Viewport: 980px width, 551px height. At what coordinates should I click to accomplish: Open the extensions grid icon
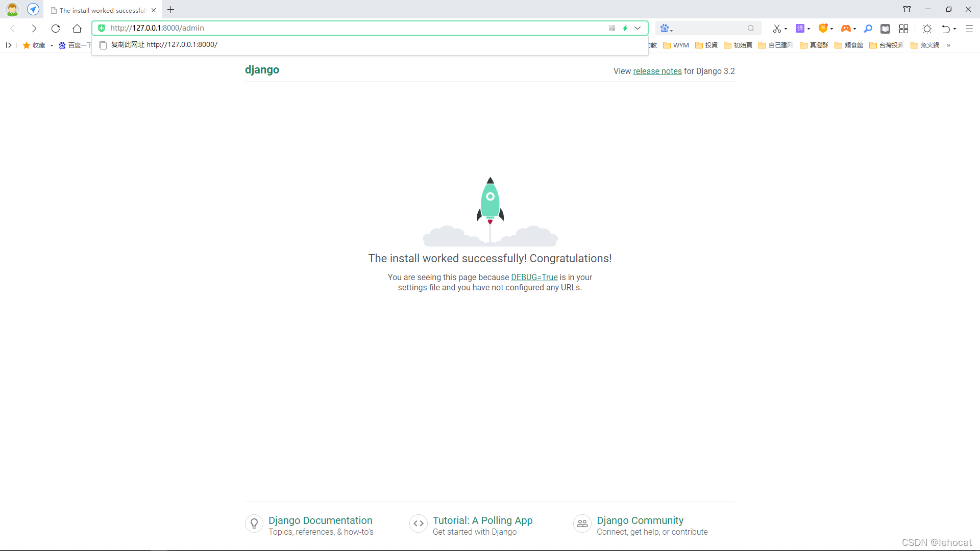pos(904,29)
